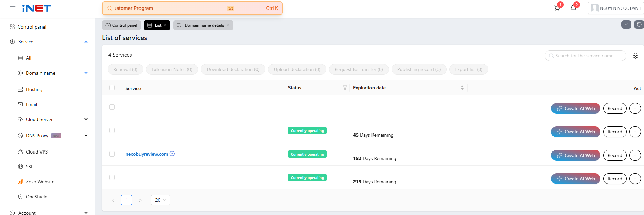This screenshot has width=644, height=215.
Task: Open the shopping cart icon
Action: coord(557,8)
